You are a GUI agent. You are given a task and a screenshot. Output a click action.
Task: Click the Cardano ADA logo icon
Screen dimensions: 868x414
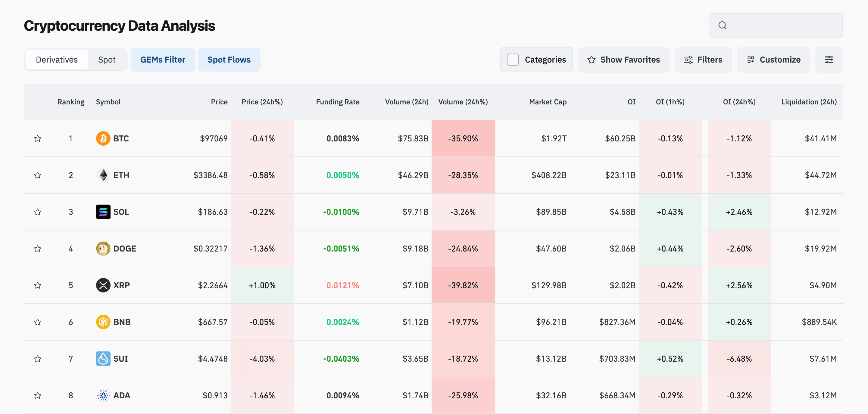tap(103, 395)
